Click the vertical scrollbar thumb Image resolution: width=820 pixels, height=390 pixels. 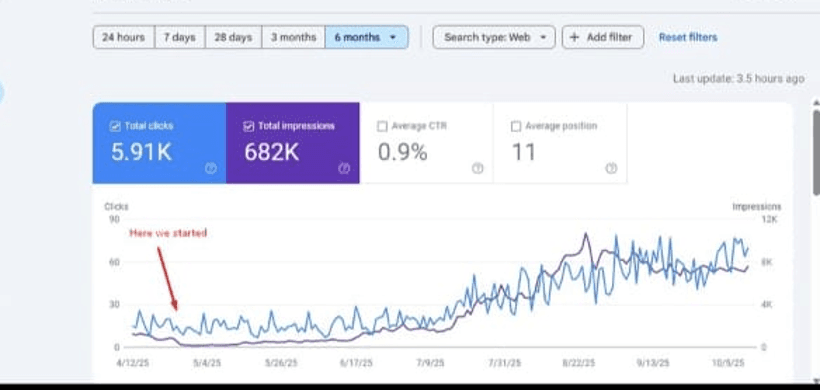[x=816, y=153]
